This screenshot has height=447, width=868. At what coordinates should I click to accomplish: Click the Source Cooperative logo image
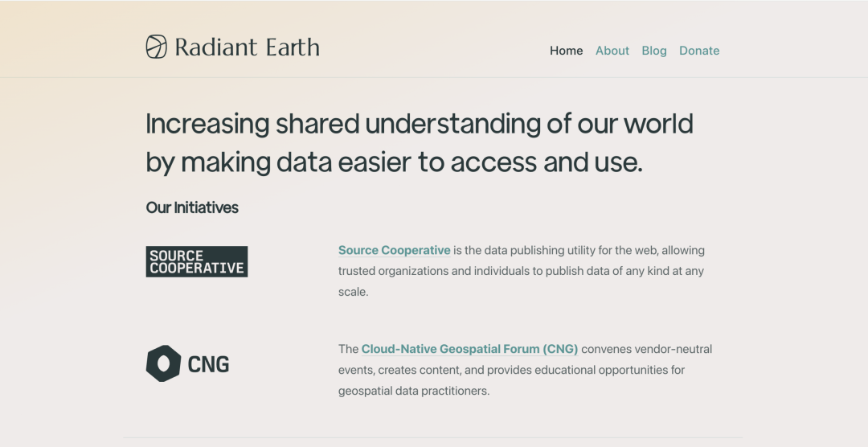pos(197,262)
